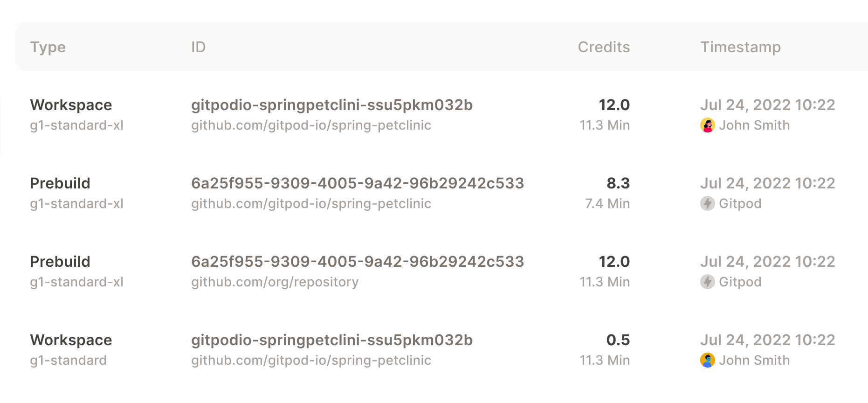Select the Prebuild row with github.com/org/repository

(434, 271)
